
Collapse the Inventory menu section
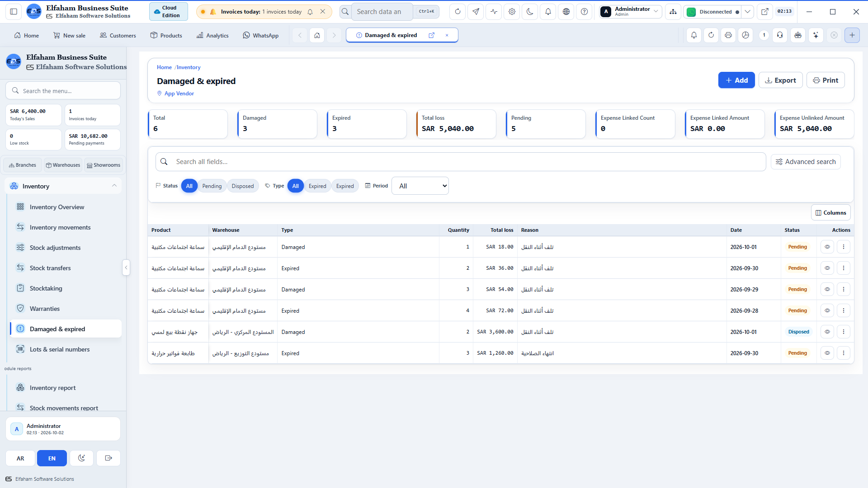tap(63, 186)
